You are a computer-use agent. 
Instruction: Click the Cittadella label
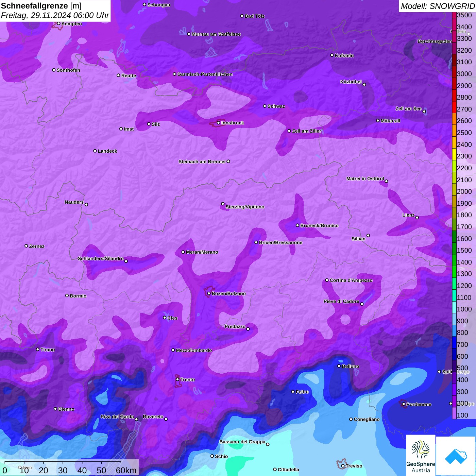pos(288,470)
